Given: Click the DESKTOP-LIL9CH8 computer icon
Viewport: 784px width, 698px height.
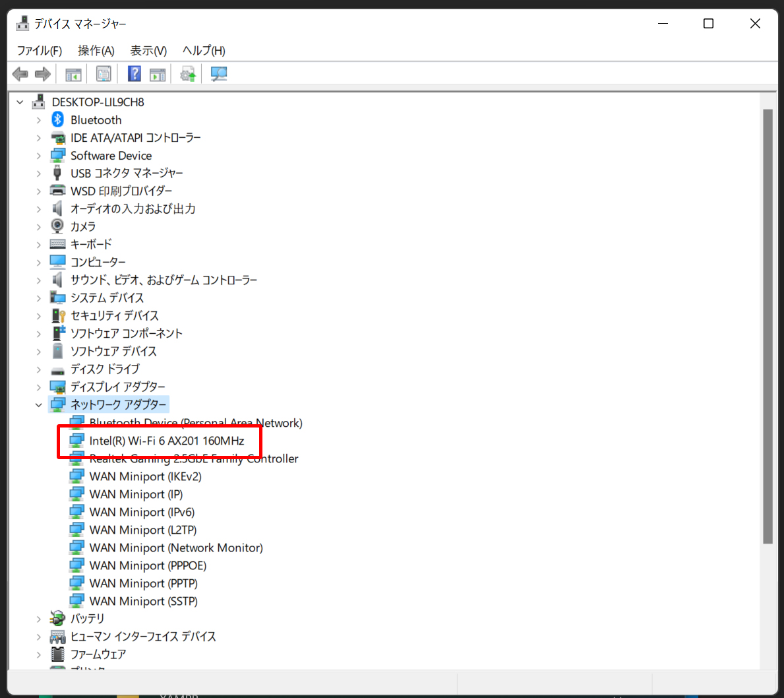Looking at the screenshot, I should 38,102.
